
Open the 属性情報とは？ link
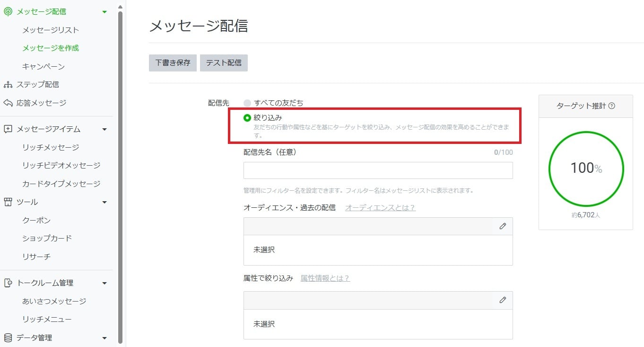[325, 278]
